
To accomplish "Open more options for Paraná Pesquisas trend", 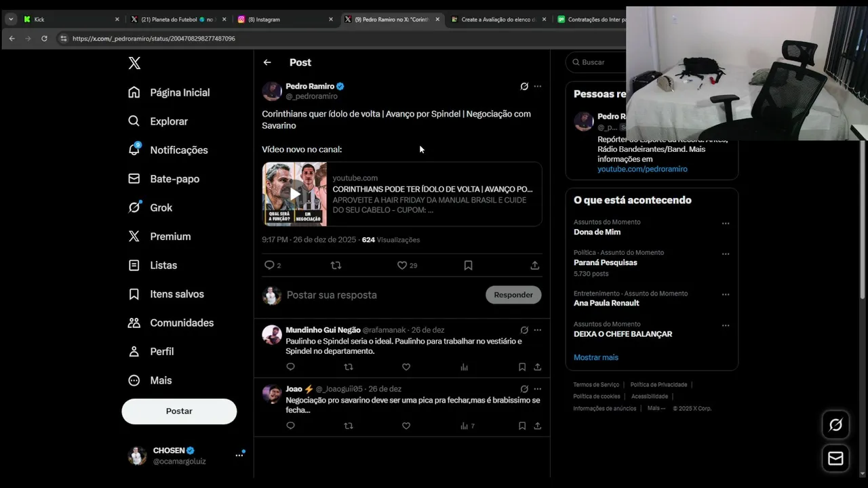I will pos(726,254).
